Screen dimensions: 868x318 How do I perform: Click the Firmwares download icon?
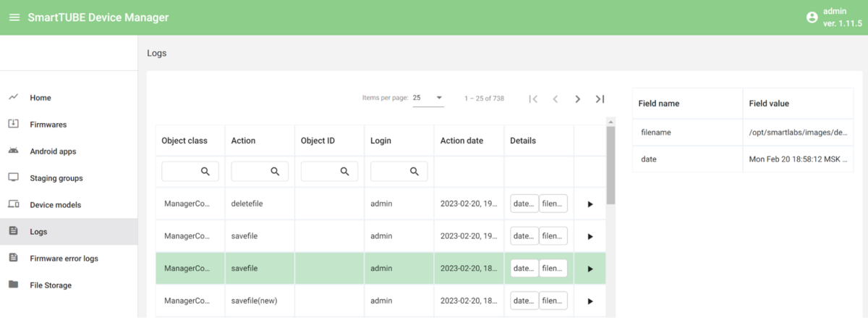pyautogui.click(x=13, y=124)
